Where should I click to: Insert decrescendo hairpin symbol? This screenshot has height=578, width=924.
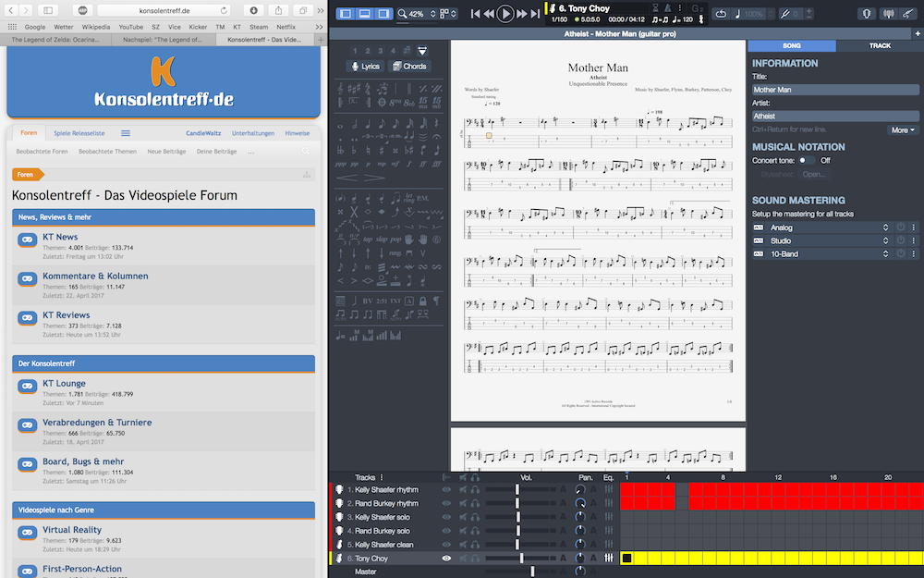point(374,178)
